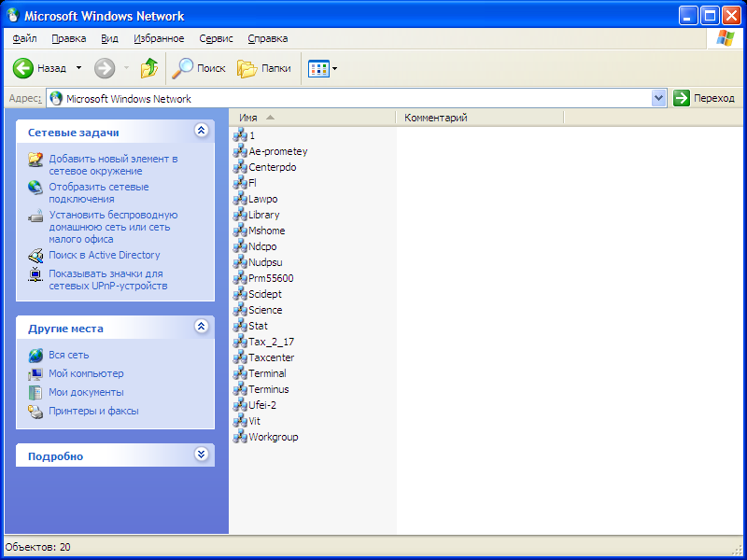
Task: Expand the view mode dropdown arrow
Action: [334, 68]
